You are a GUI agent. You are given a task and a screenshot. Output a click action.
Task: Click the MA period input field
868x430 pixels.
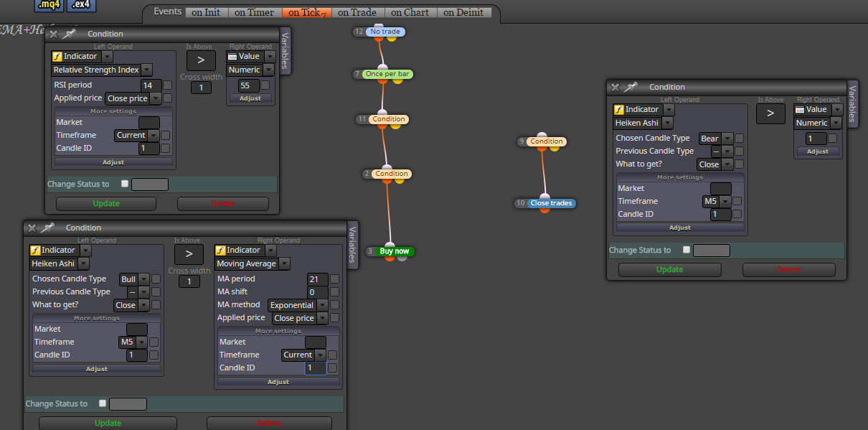tap(317, 279)
